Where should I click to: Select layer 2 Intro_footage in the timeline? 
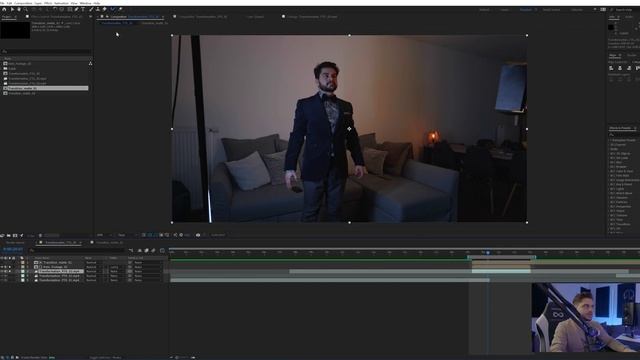click(55, 267)
